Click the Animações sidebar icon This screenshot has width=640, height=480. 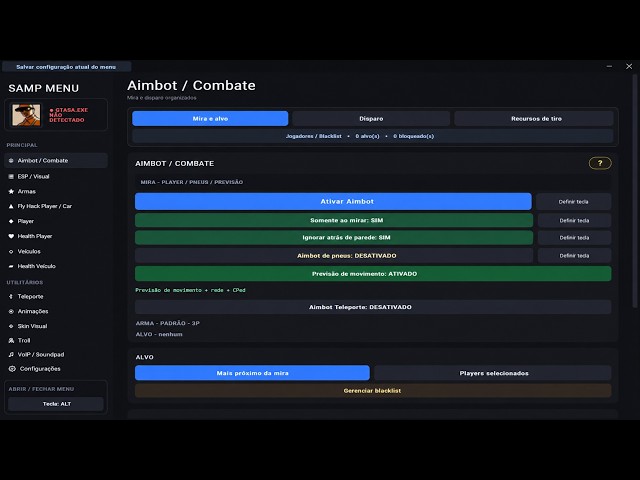[11, 311]
